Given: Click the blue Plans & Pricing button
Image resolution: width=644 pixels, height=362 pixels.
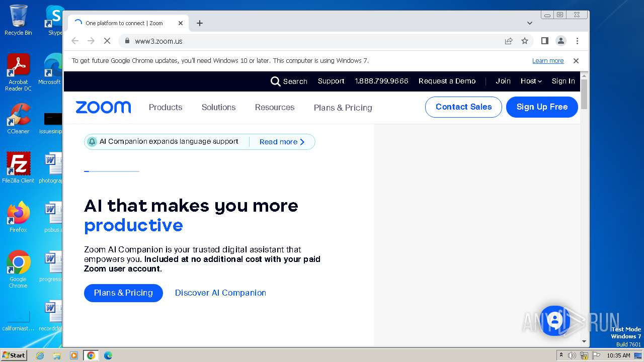Looking at the screenshot, I should point(123,293).
